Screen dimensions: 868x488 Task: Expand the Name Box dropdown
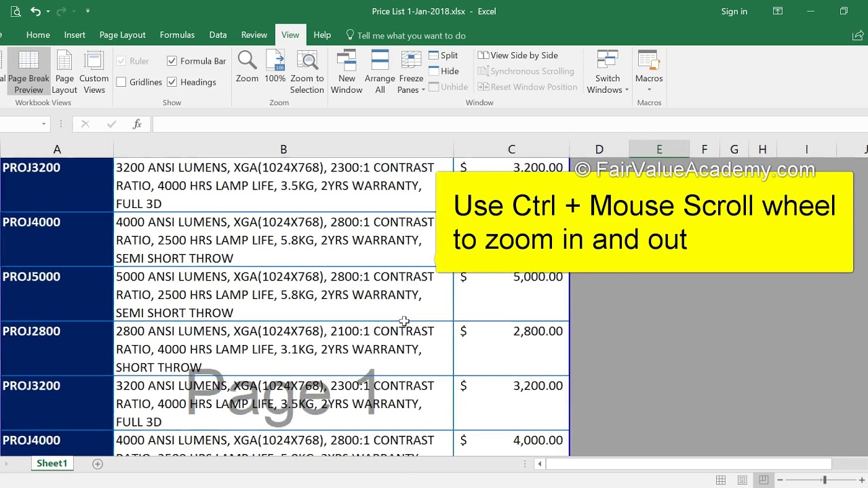[x=43, y=124]
